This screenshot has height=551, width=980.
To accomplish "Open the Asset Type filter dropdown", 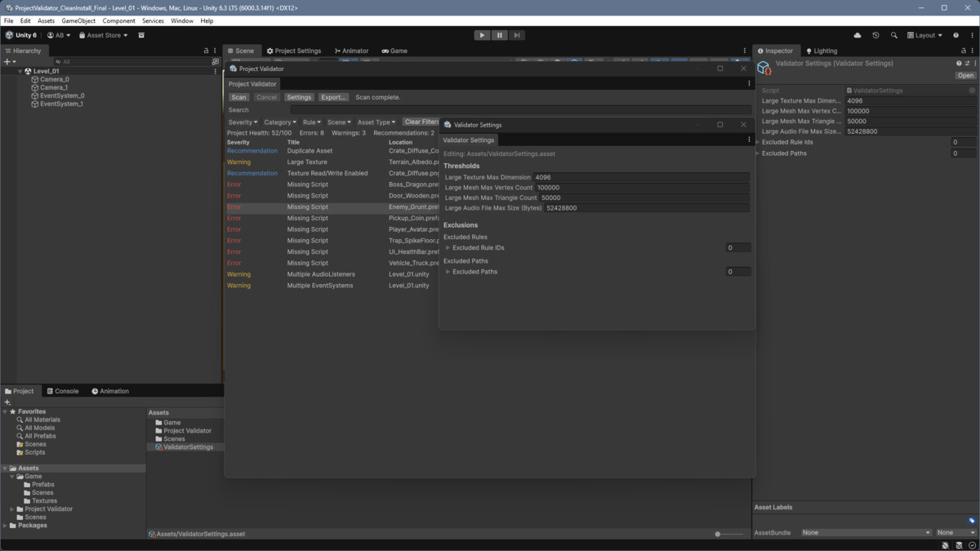I will click(x=376, y=122).
